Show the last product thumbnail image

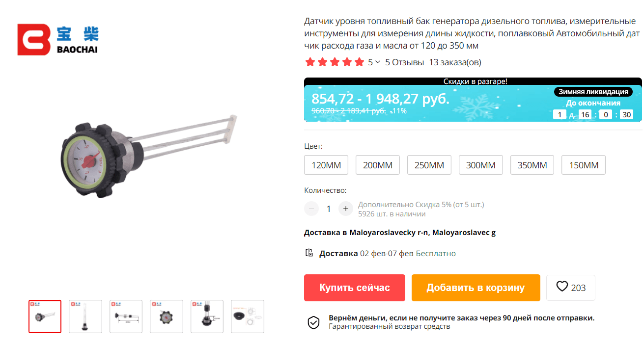(248, 317)
